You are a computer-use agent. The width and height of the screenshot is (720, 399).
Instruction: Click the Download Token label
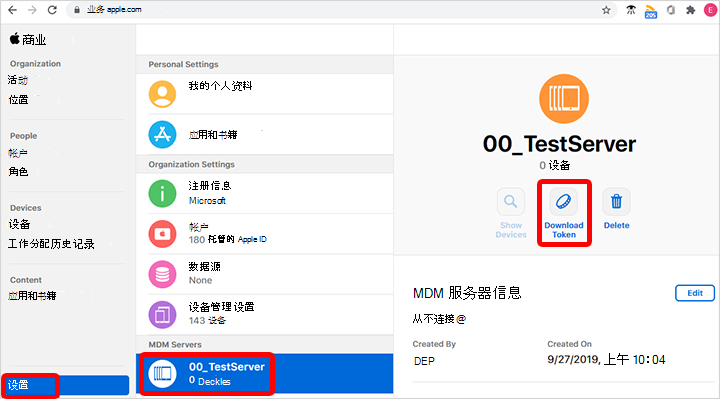pos(564,230)
